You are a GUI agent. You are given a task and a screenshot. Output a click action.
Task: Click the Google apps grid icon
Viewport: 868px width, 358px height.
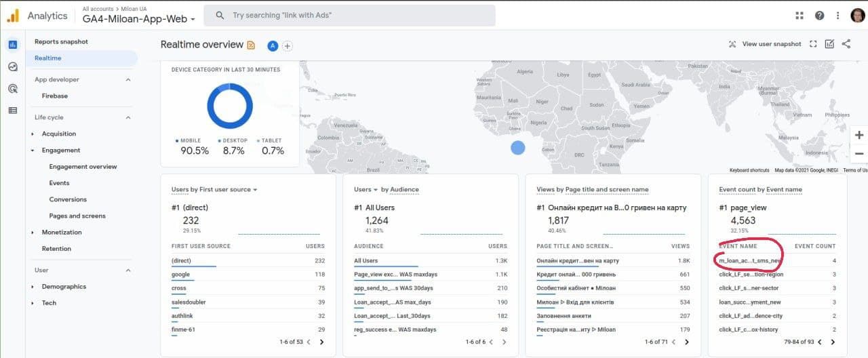pyautogui.click(x=800, y=16)
